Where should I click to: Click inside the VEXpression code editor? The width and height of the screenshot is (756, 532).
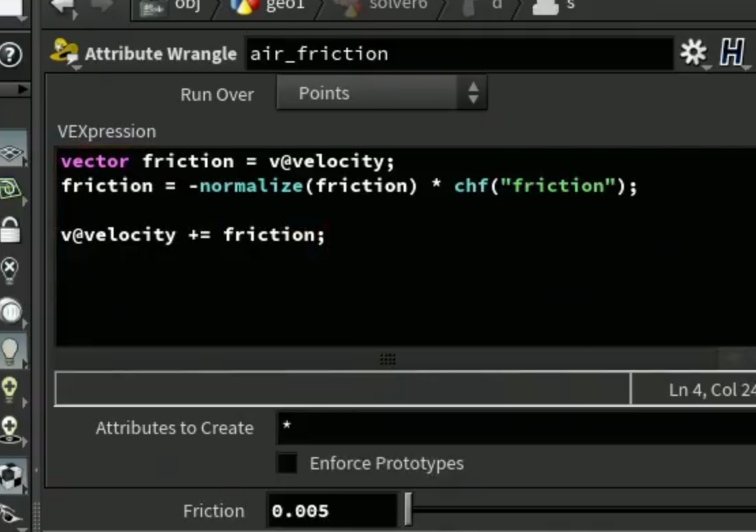[406, 247]
